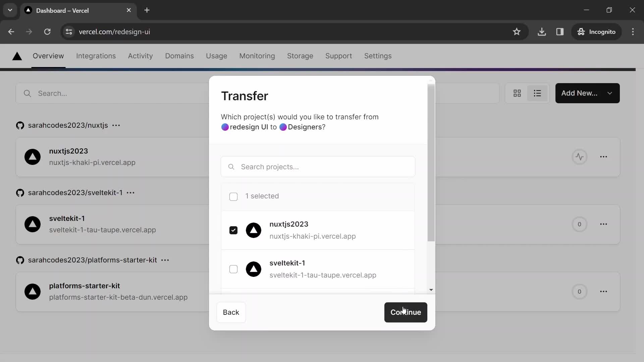Click the grid view icon
Screen dimensions: 644x362
[x=517, y=93]
